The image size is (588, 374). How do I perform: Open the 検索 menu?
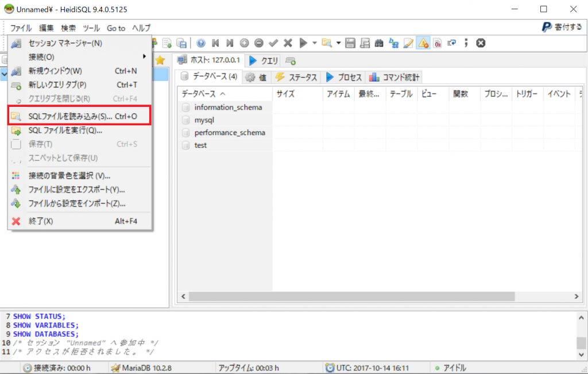tap(68, 28)
